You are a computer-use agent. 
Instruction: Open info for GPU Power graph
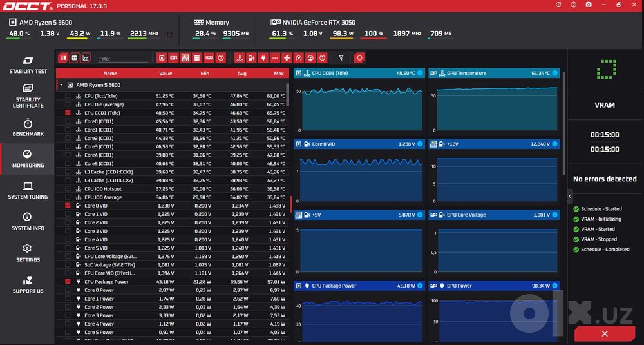[x=555, y=286]
